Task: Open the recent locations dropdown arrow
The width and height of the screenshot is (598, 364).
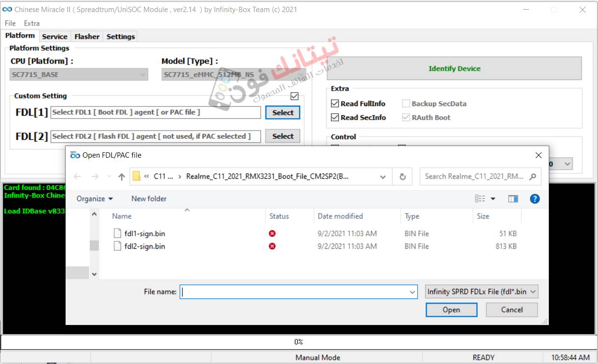Action: [x=109, y=176]
